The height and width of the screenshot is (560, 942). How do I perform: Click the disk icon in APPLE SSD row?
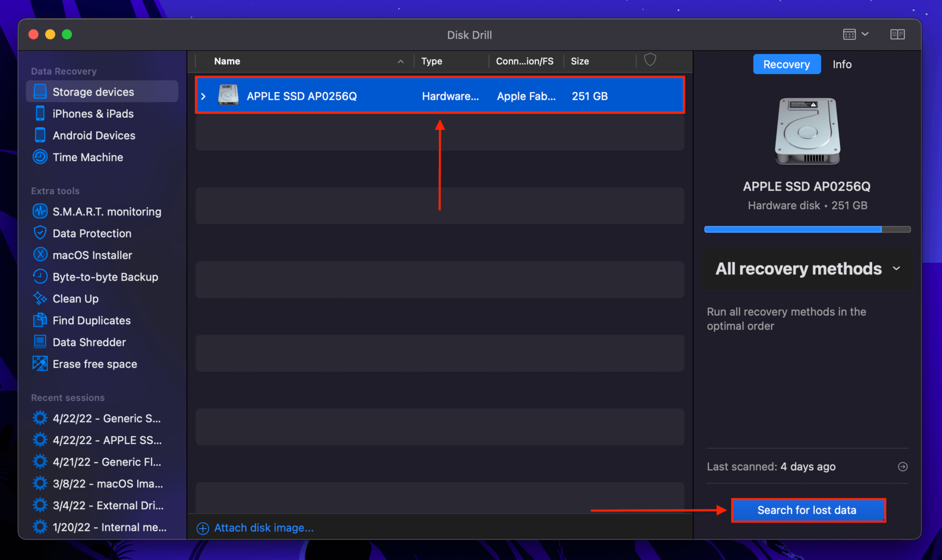tap(228, 95)
